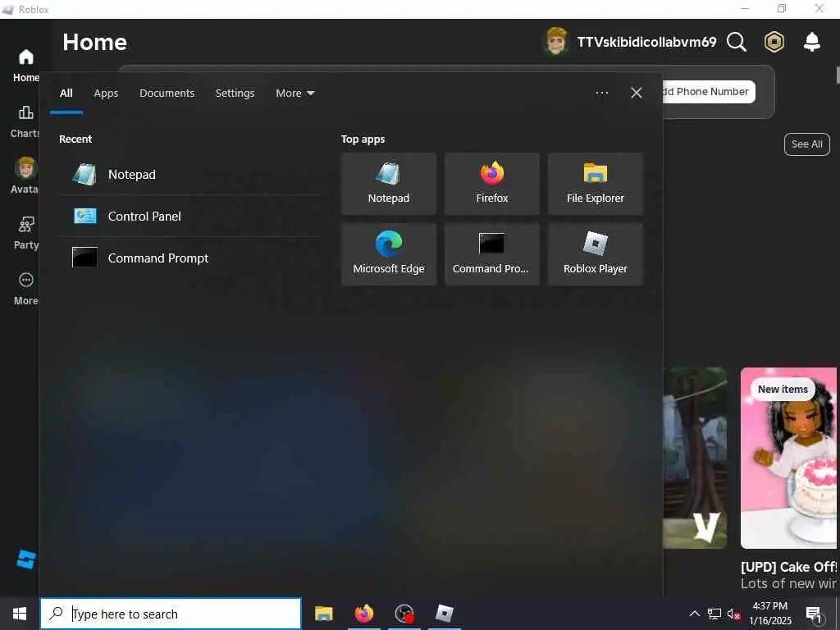Open the search panel options ellipsis
This screenshot has height=630, width=840.
pyautogui.click(x=602, y=94)
